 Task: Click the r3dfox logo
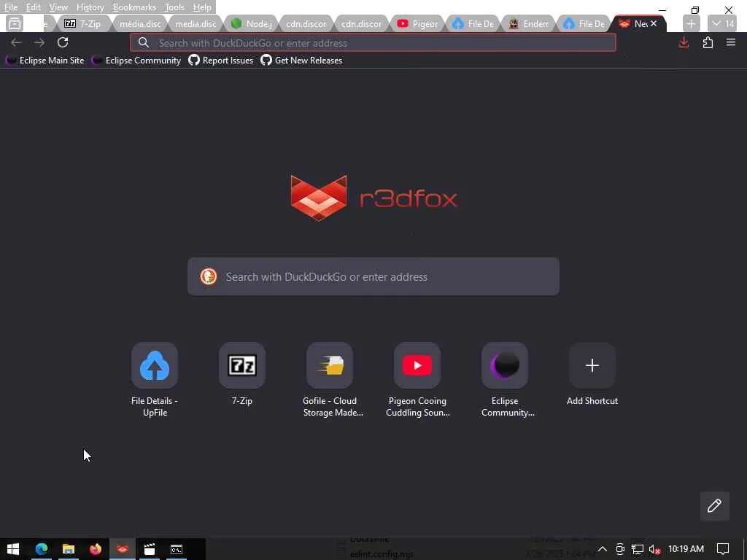tap(374, 198)
